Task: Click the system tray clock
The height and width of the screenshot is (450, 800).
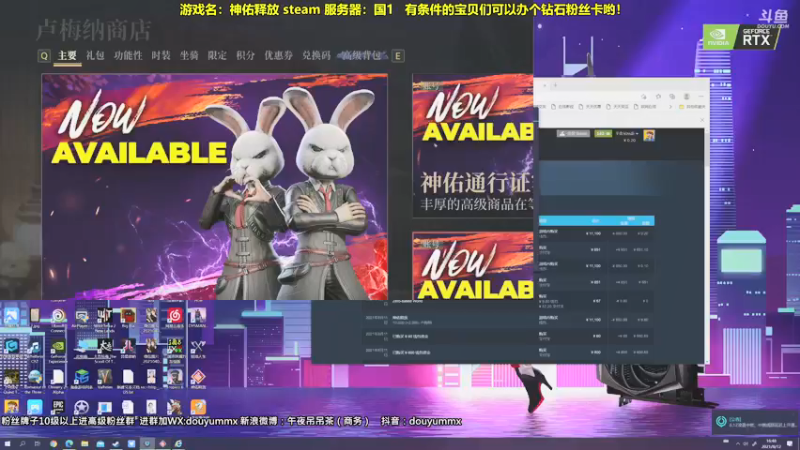Action: (x=771, y=444)
